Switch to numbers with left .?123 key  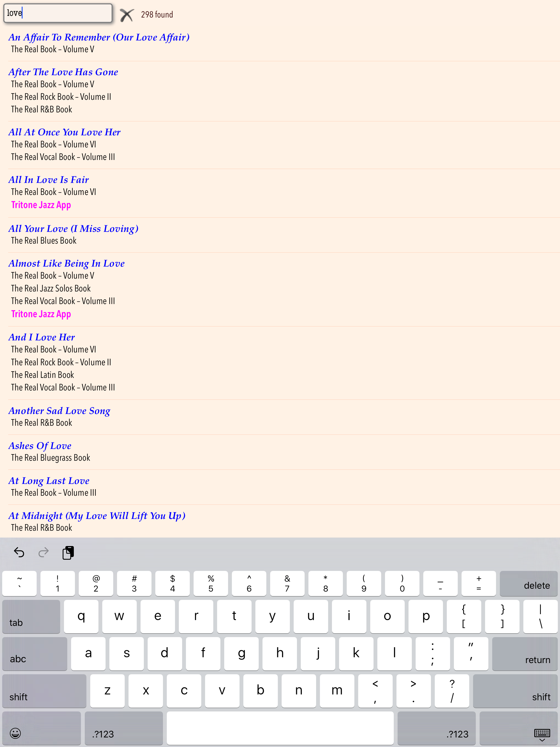pos(124,728)
